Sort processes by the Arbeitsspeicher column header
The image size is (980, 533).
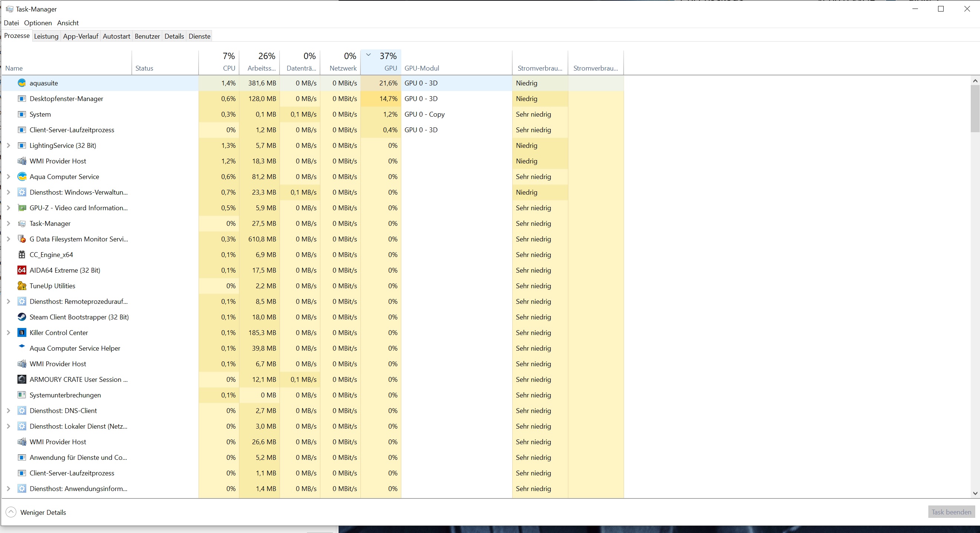coord(261,63)
